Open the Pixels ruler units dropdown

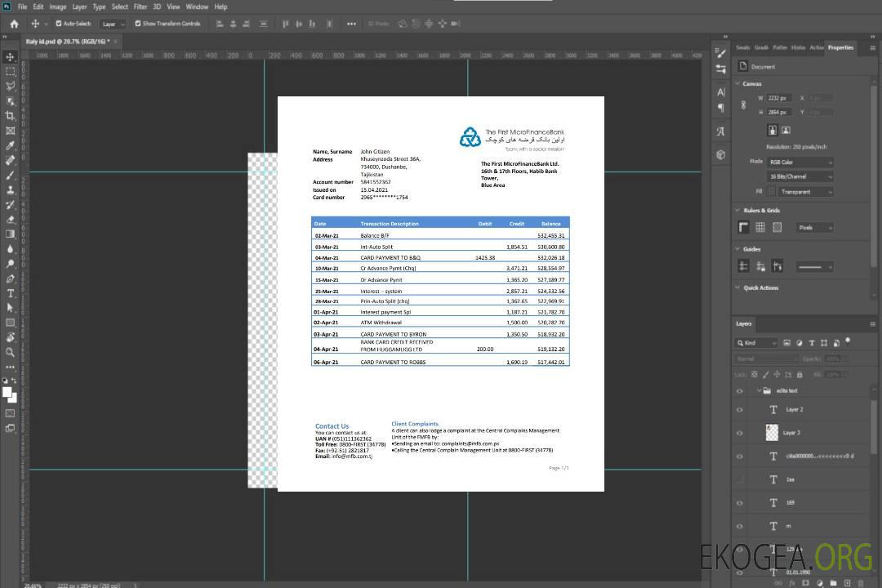pyautogui.click(x=815, y=227)
